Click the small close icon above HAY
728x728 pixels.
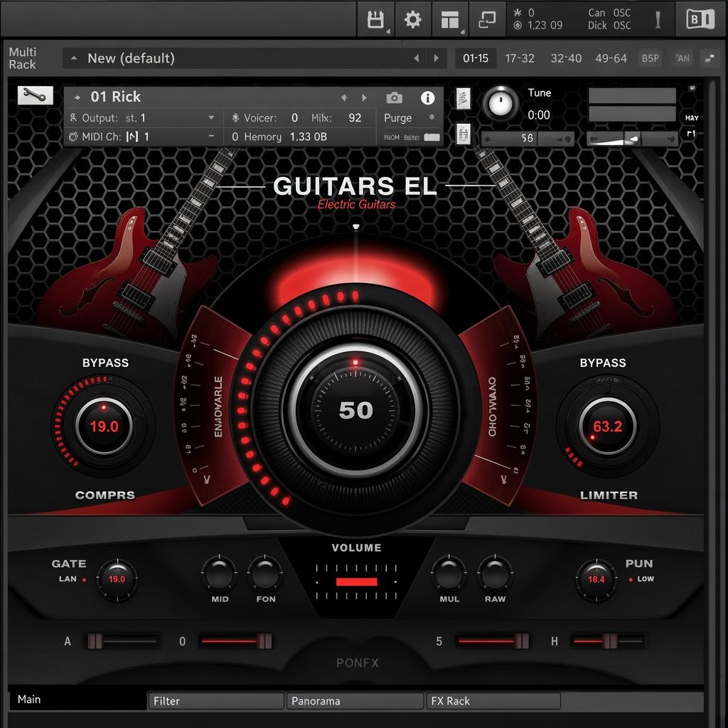pos(692,87)
